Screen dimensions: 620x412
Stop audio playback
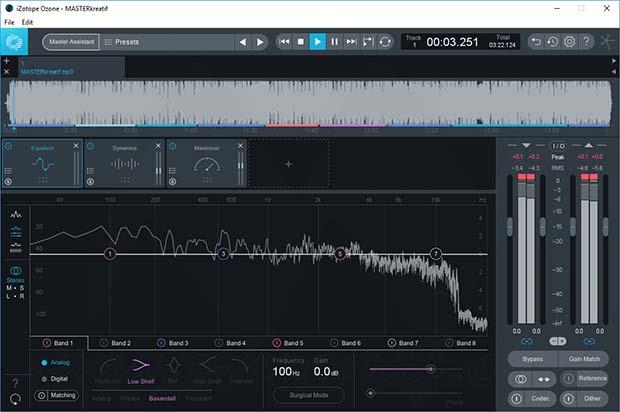301,42
